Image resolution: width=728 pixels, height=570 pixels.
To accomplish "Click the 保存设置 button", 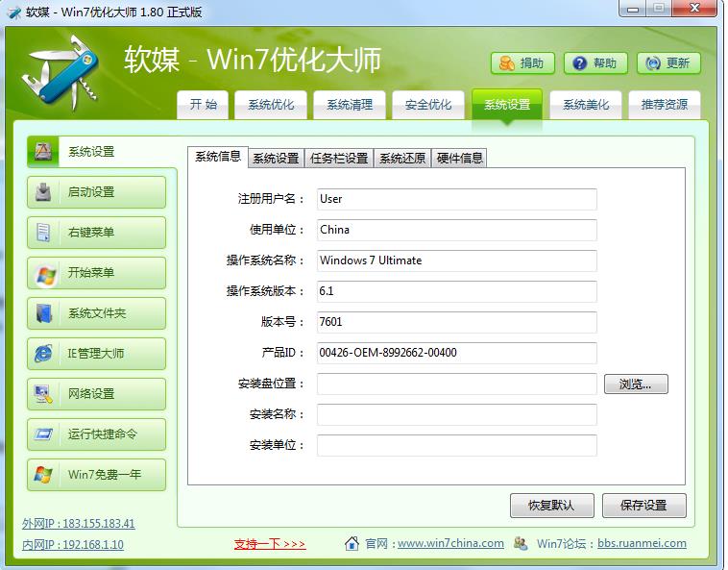I will click(x=643, y=506).
